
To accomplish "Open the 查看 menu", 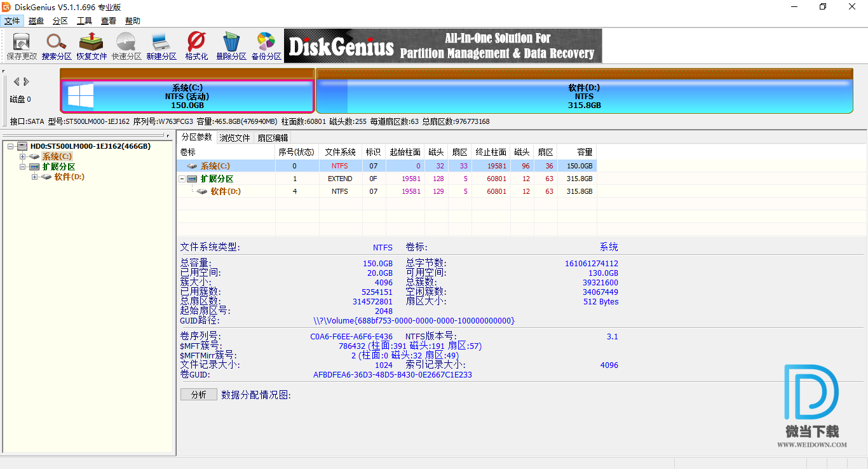I will click(x=109, y=21).
